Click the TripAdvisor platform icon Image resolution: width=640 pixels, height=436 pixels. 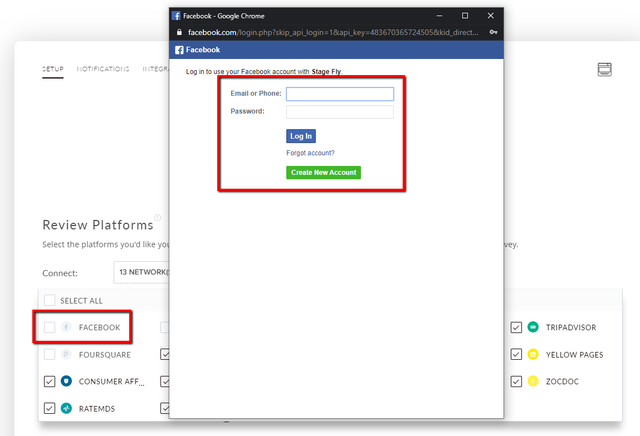point(533,327)
